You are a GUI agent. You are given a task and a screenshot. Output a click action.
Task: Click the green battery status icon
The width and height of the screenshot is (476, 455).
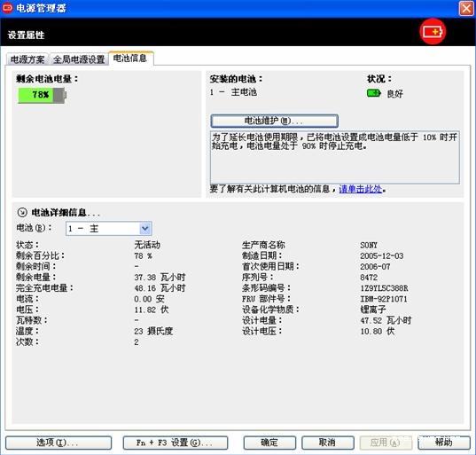click(x=374, y=93)
